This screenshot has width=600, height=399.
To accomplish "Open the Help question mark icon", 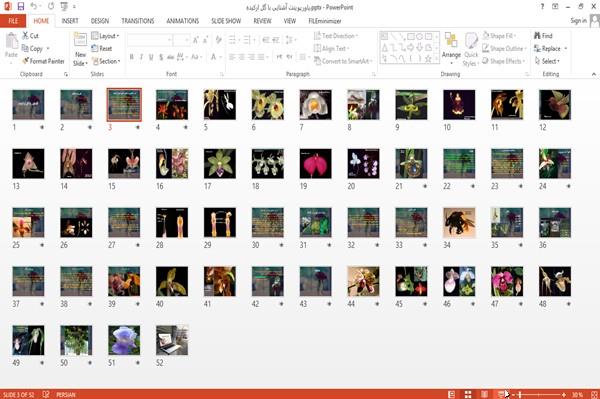I will [542, 7].
